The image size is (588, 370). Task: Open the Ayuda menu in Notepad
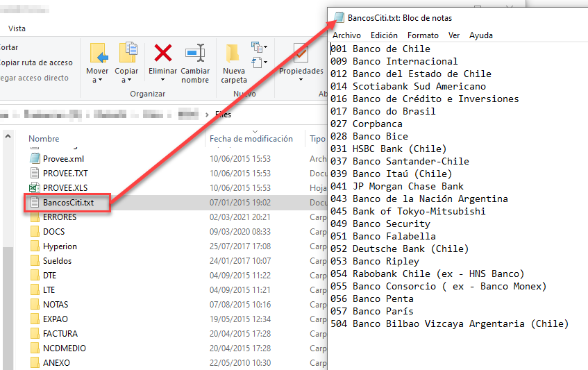(481, 35)
